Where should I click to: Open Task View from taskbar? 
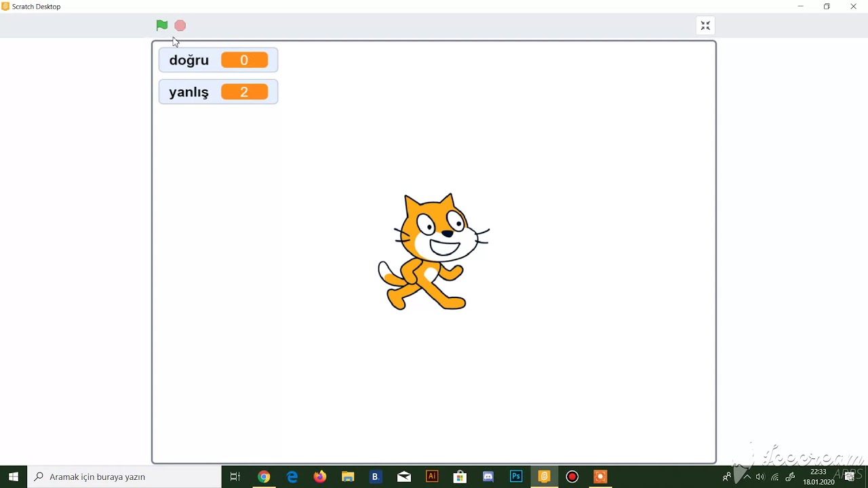click(x=235, y=476)
